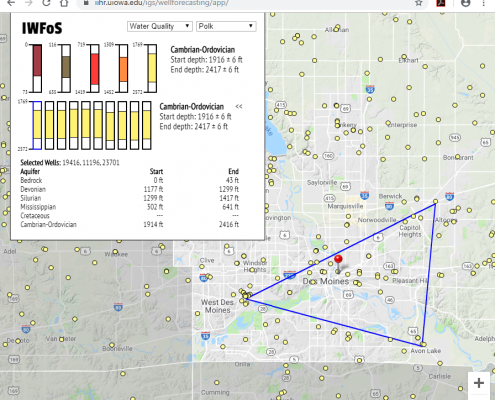This screenshot has width=495, height=400.
Task: Click the route 160 highway shield
Action: pos(328,156)
